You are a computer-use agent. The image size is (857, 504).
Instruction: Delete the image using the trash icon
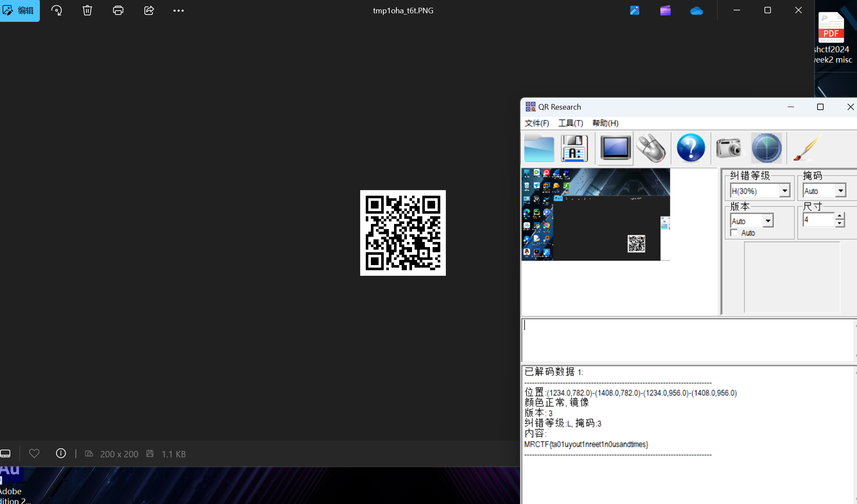pos(87,10)
